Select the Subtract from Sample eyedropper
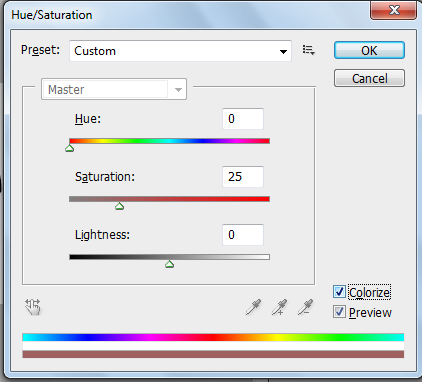The image size is (422, 382). pos(305,307)
